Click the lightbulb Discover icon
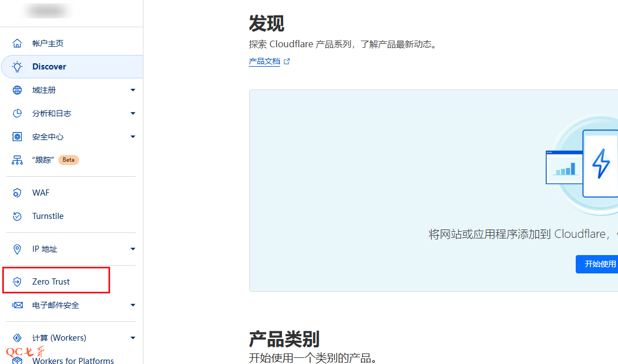618x364 pixels. [17, 67]
